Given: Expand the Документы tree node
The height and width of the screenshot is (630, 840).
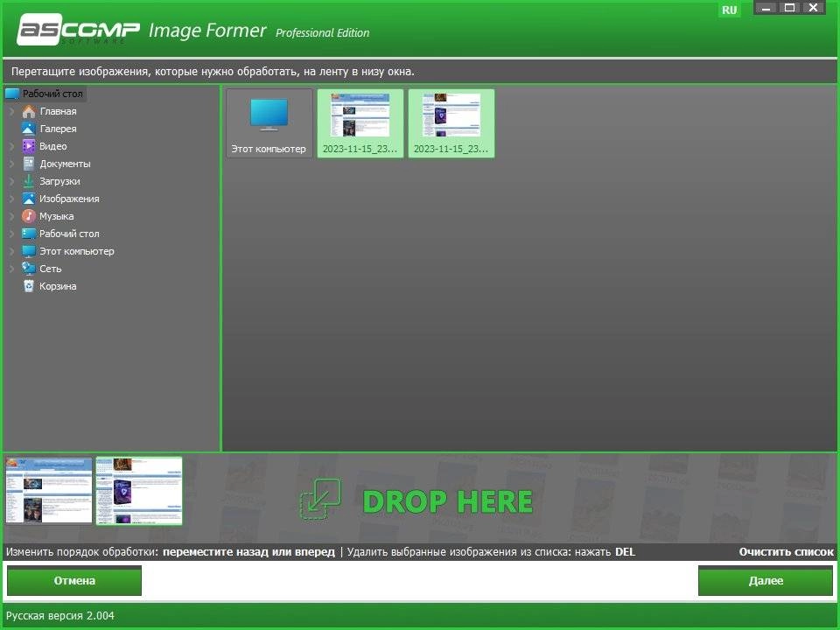Looking at the screenshot, I should 11,164.
